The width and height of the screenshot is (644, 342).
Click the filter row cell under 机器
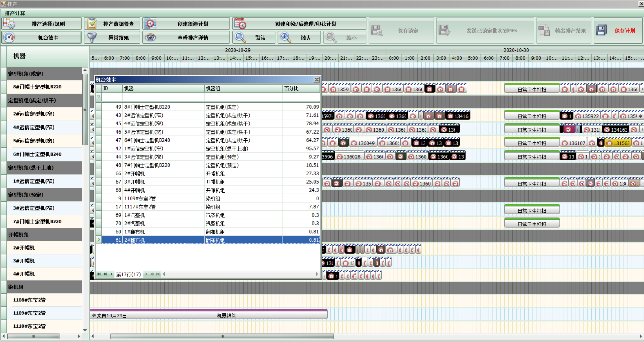163,97
